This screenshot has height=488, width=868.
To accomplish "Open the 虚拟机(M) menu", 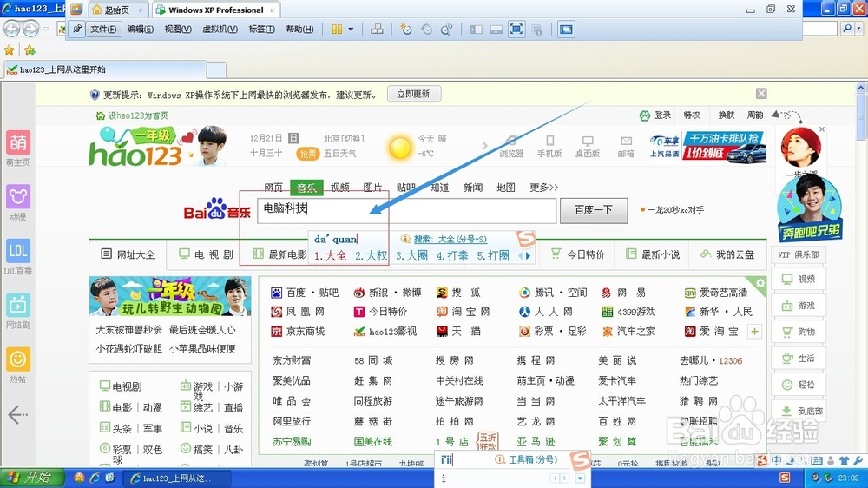I will [x=220, y=29].
